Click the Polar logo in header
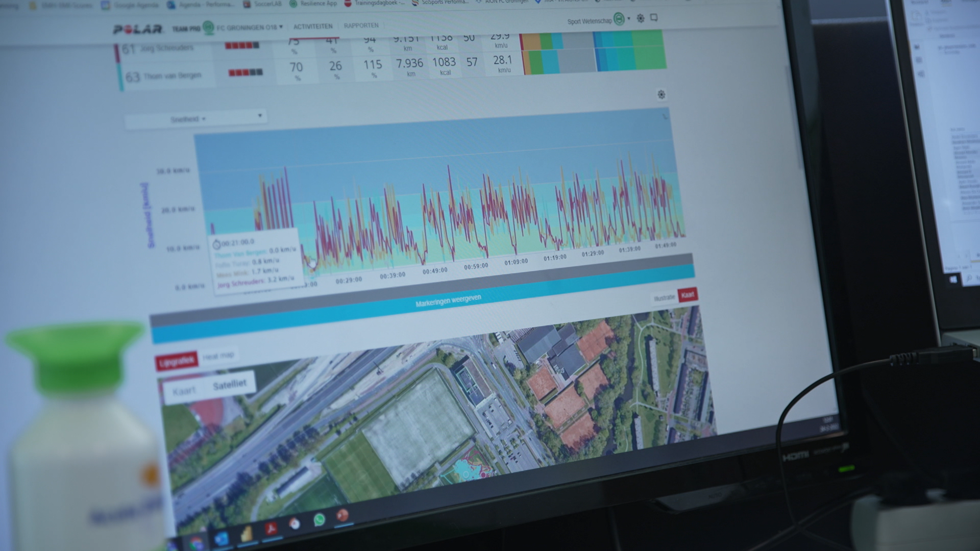 pyautogui.click(x=138, y=30)
